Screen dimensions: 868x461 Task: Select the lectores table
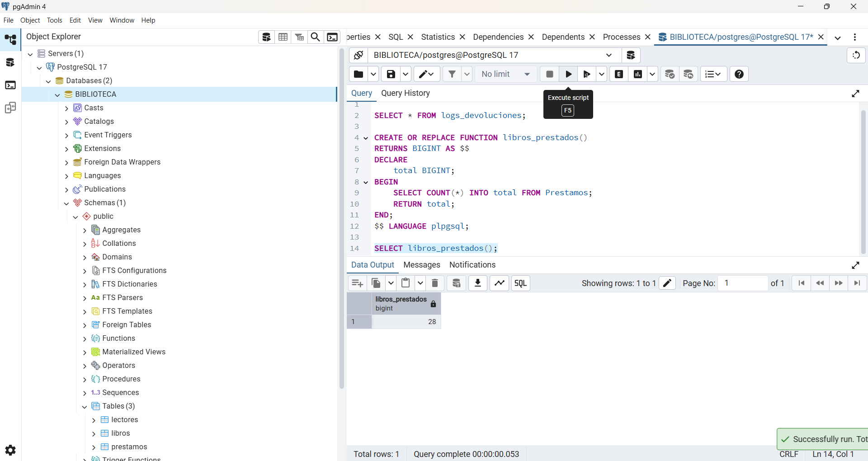click(125, 420)
